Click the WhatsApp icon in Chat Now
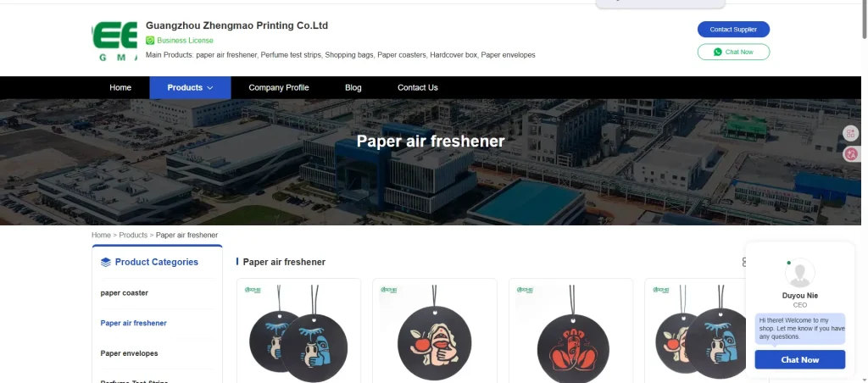 tap(718, 52)
